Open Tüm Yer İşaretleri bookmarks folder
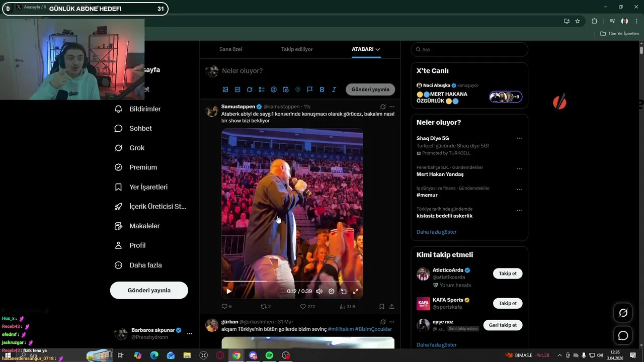The height and width of the screenshot is (362, 644). [x=619, y=34]
